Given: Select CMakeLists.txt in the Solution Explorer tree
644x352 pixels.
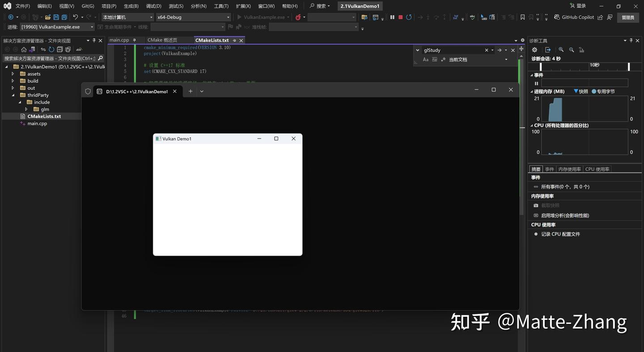Looking at the screenshot, I should (44, 116).
